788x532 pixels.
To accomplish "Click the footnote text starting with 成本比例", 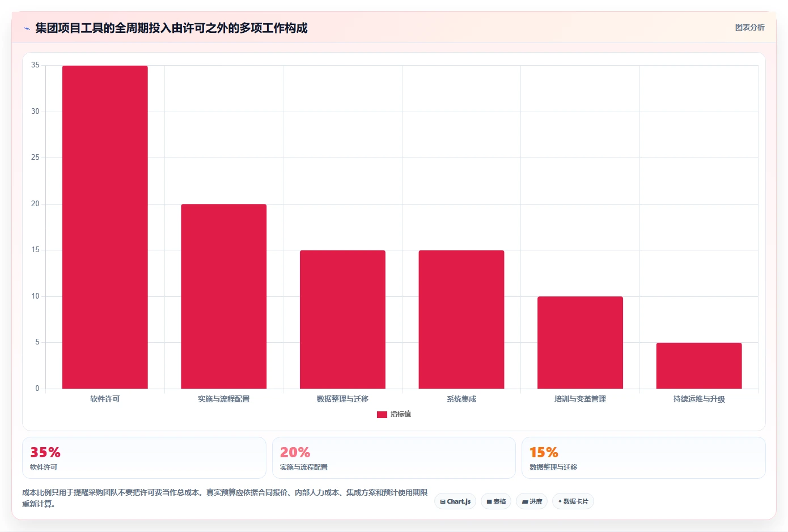I will (x=224, y=498).
